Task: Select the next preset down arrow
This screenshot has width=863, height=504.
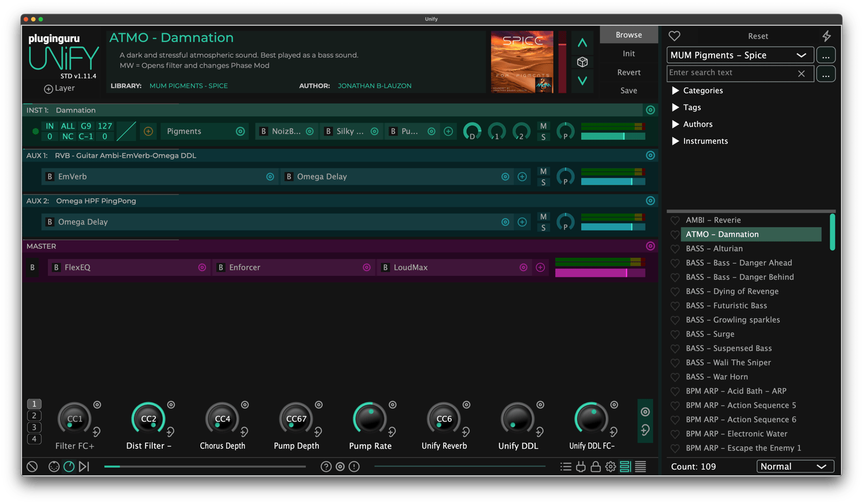Action: [x=582, y=81]
